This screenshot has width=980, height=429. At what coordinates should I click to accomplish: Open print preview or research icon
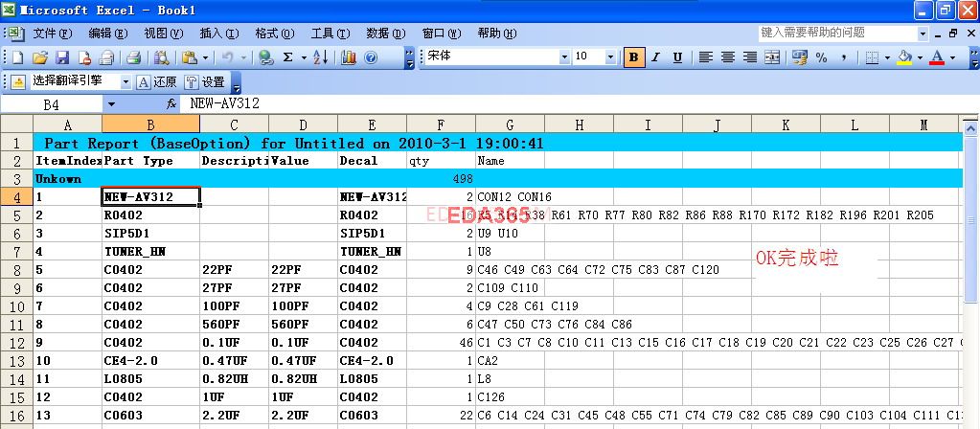tap(161, 58)
